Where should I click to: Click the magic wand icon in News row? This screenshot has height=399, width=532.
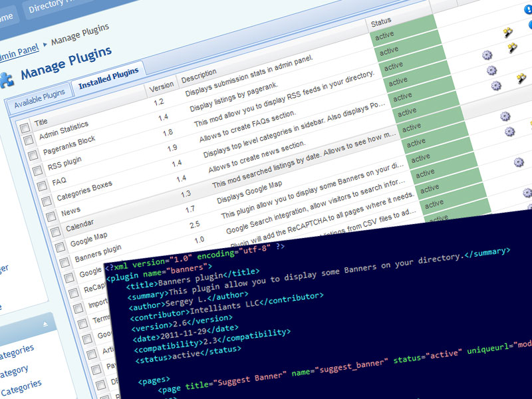tap(521, 78)
